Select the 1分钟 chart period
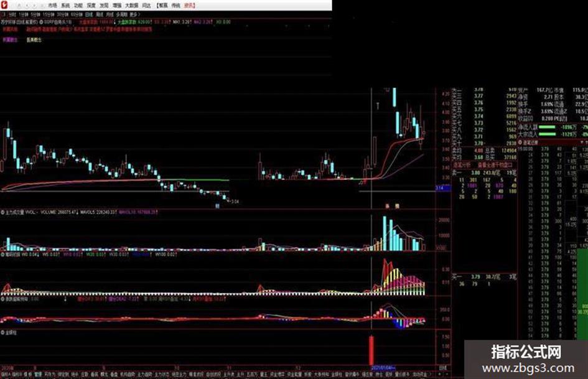 (x=24, y=14)
